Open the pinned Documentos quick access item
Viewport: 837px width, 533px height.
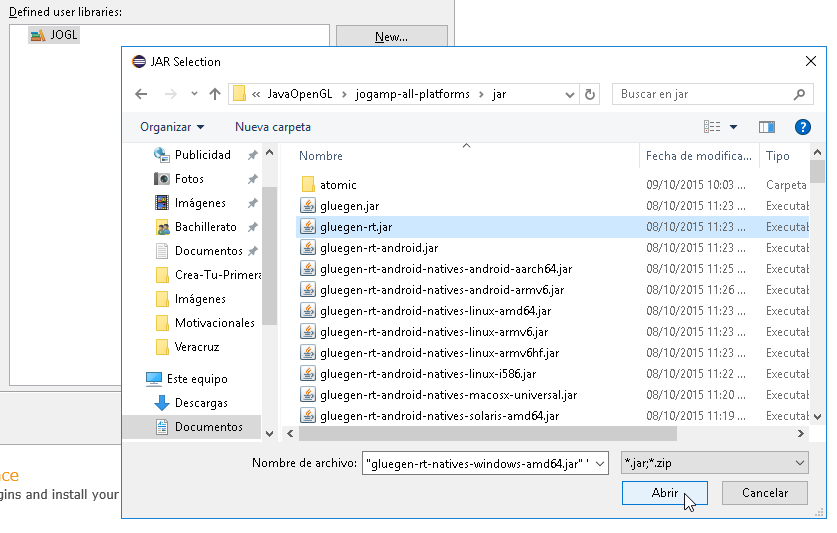tap(208, 251)
